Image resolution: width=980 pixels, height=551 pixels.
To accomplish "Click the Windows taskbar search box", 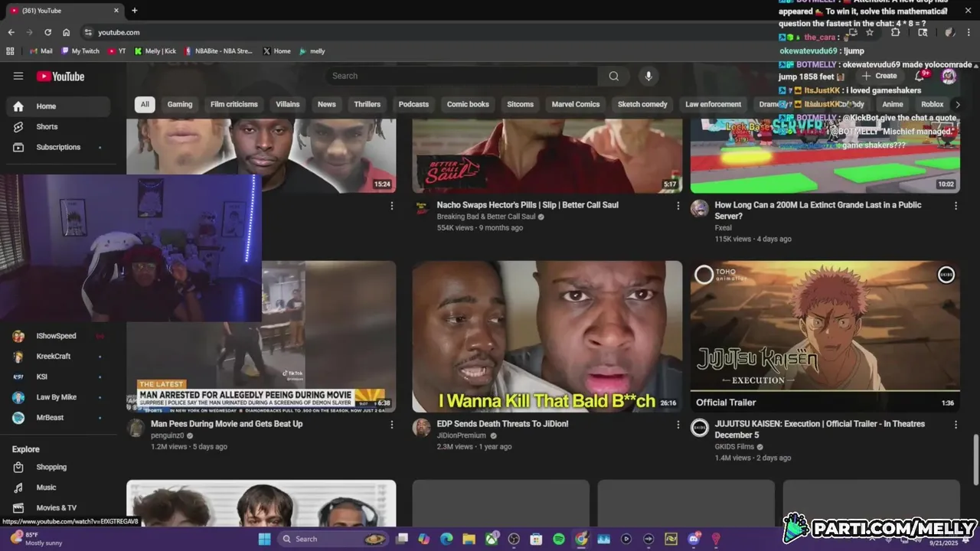I will click(332, 539).
